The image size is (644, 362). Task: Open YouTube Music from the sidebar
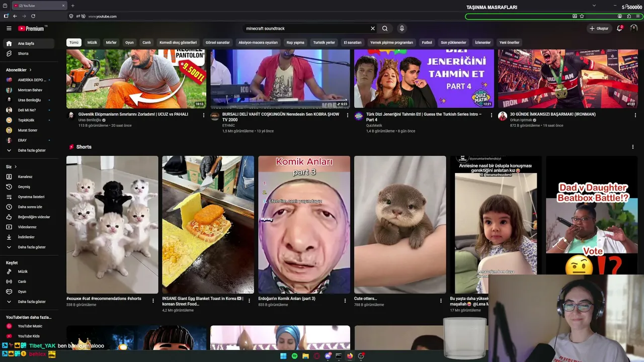[x=28, y=326]
